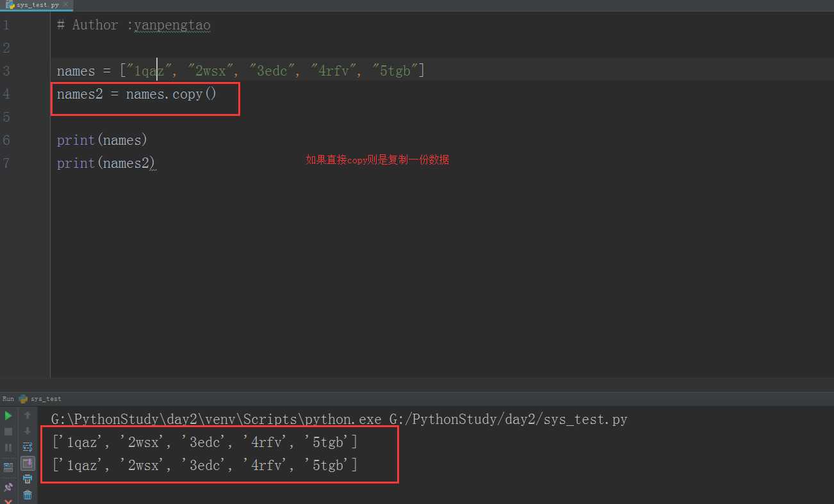Jump up the stack trace
Viewport: 834px width, 504px height.
(x=28, y=416)
